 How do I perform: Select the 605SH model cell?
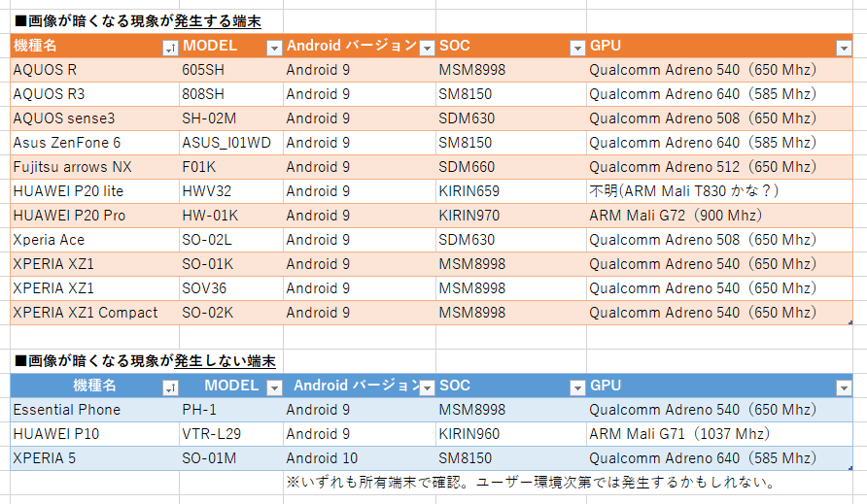pos(231,70)
